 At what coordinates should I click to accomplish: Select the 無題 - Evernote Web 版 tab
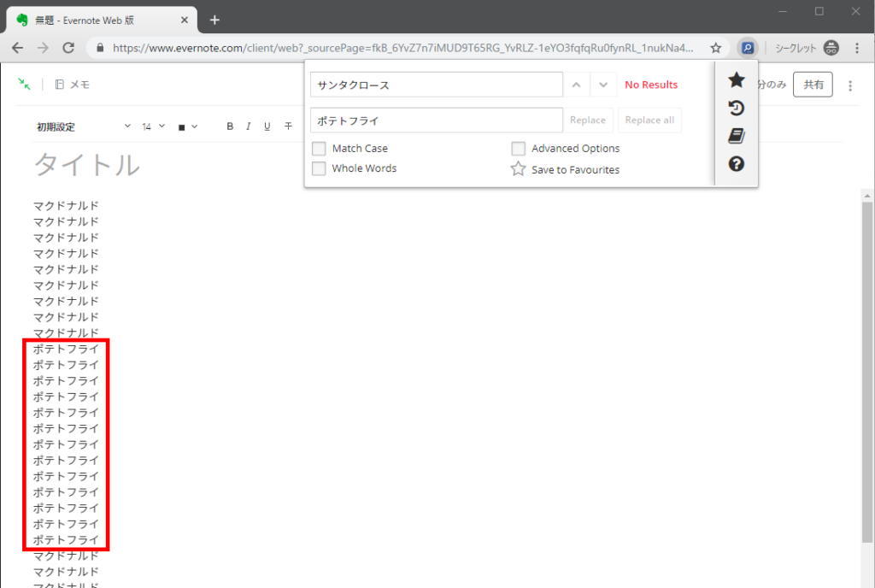(103, 20)
